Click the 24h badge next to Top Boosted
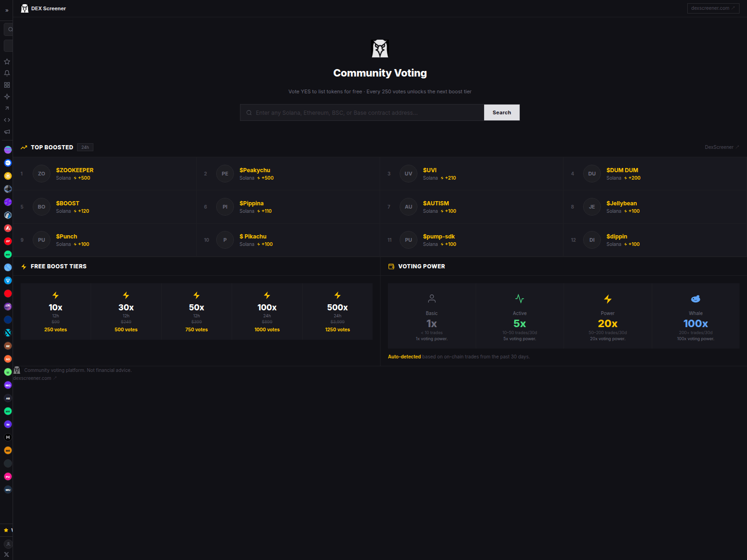 [x=85, y=147]
